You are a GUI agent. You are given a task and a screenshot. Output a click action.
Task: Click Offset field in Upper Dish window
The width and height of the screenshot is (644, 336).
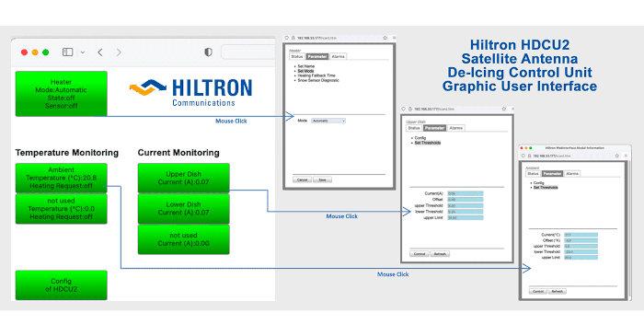click(466, 200)
